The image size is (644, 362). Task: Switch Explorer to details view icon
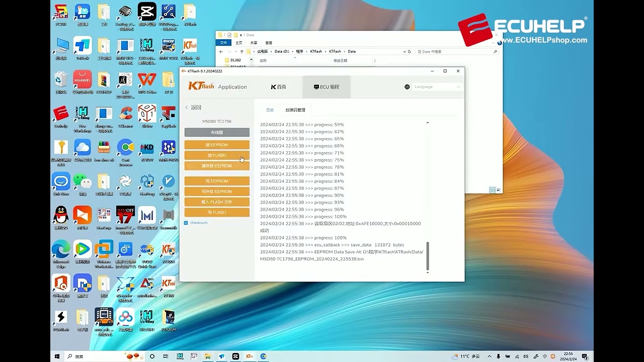(493, 190)
